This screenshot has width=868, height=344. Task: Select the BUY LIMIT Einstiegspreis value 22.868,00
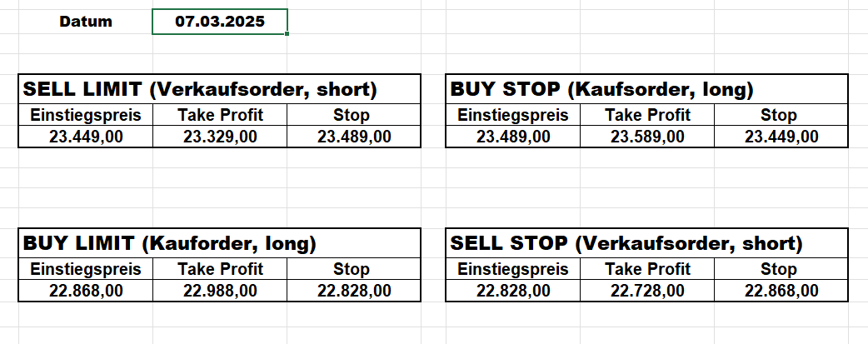tap(86, 290)
